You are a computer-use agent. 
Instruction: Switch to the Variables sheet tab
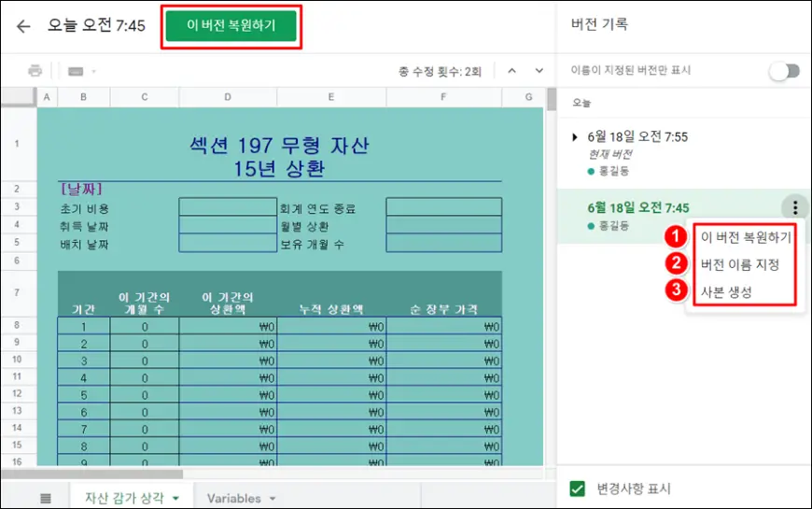pyautogui.click(x=233, y=498)
